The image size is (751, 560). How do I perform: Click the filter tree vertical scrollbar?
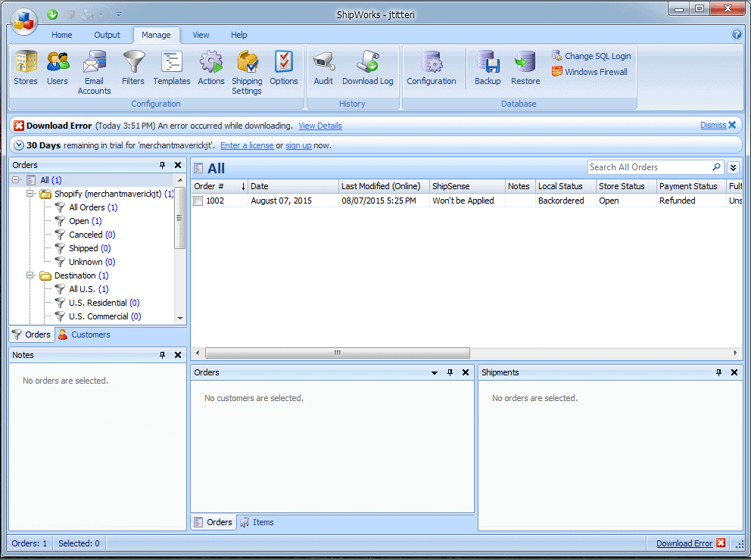tap(179, 218)
